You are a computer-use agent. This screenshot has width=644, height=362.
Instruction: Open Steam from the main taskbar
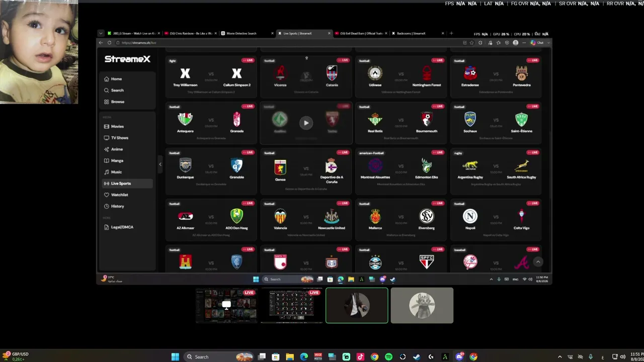click(417, 357)
